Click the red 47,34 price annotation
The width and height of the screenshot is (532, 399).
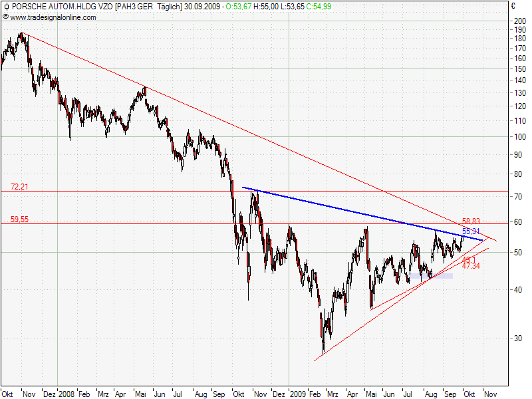click(471, 266)
